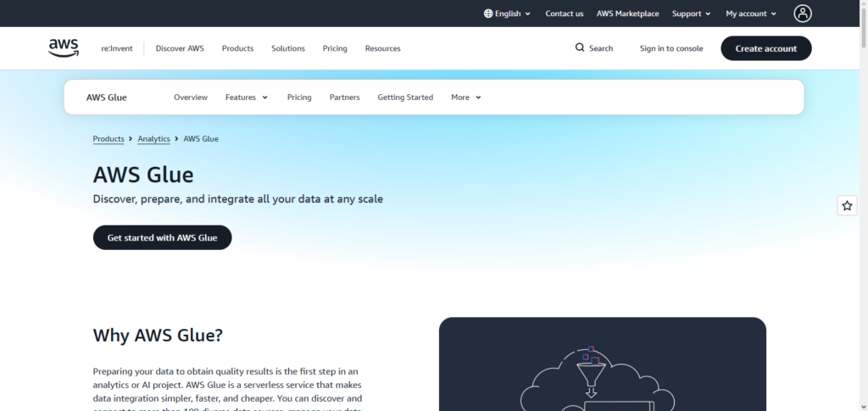Click the Search magnifying glass icon
The width and height of the screenshot is (868, 411).
tap(580, 47)
